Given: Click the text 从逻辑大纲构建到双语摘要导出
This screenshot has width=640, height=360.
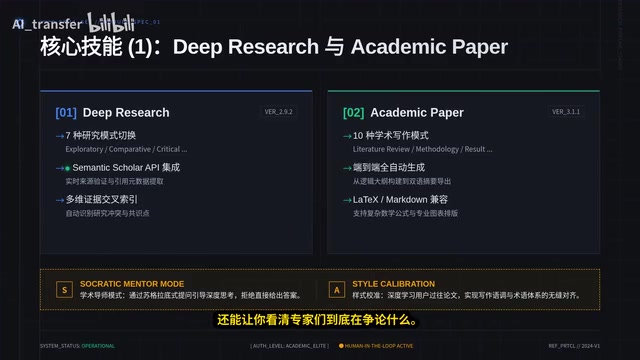Looking at the screenshot, I should (x=402, y=181).
